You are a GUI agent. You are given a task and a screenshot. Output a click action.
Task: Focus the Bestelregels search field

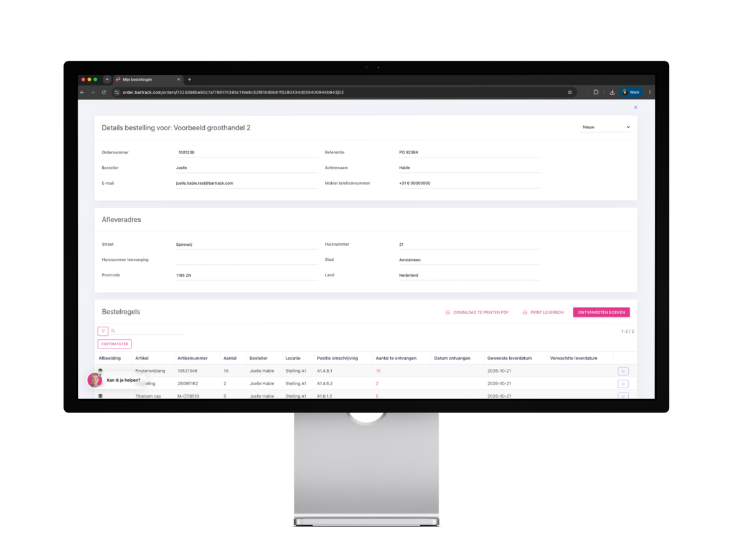click(147, 331)
